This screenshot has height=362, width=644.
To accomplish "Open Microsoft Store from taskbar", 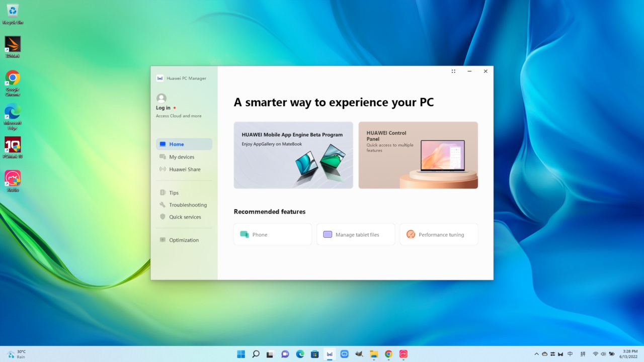I will point(315,354).
